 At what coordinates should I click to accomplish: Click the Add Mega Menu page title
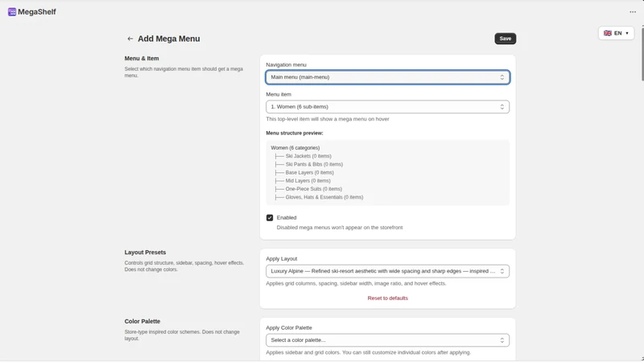tap(169, 39)
